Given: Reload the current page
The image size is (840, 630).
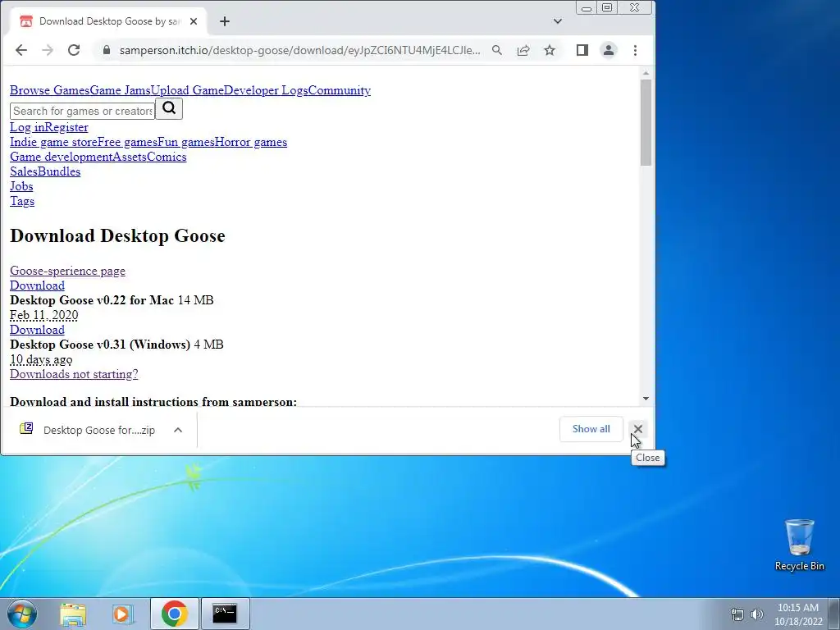Looking at the screenshot, I should coord(74,50).
